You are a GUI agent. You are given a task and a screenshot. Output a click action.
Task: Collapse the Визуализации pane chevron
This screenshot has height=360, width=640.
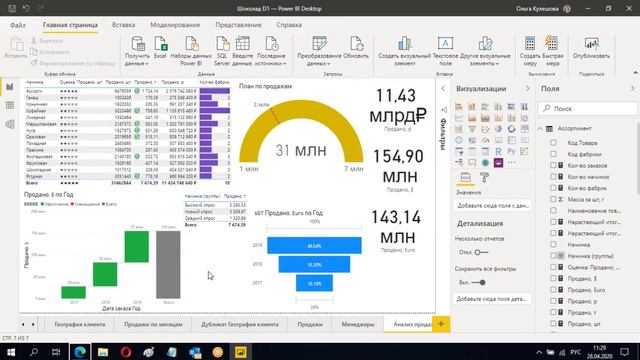(527, 89)
